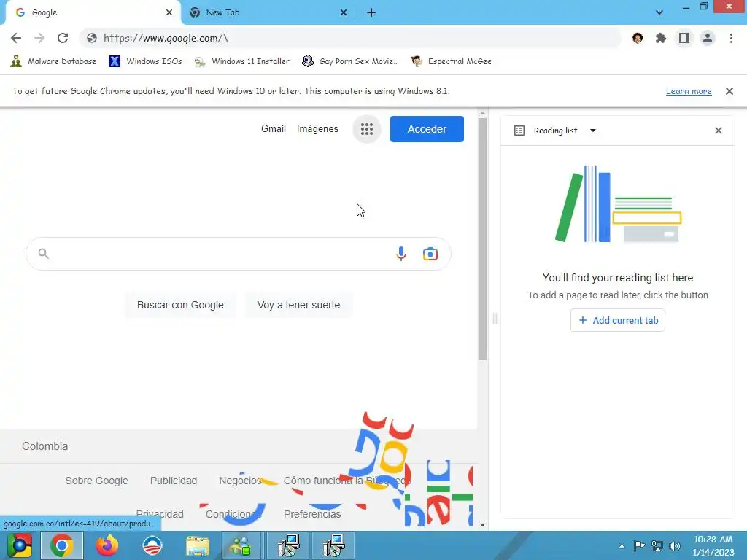The height and width of the screenshot is (560, 747).
Task: Open the Chrome profile avatar button
Action: (x=708, y=38)
